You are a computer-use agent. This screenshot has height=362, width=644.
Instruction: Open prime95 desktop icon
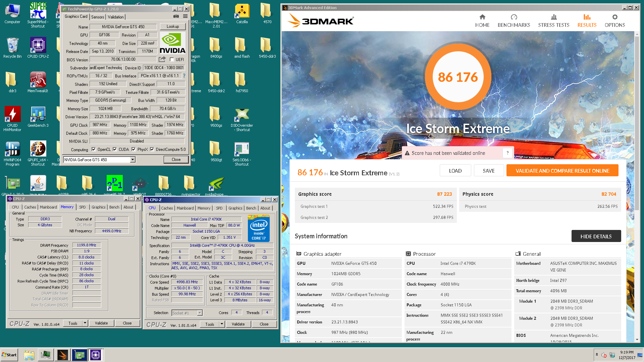click(114, 185)
